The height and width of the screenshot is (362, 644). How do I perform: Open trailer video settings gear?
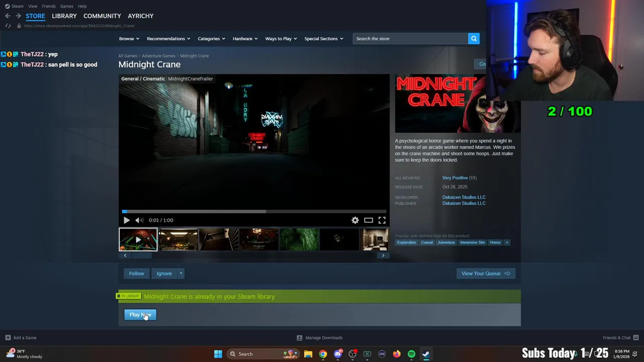coord(355,220)
